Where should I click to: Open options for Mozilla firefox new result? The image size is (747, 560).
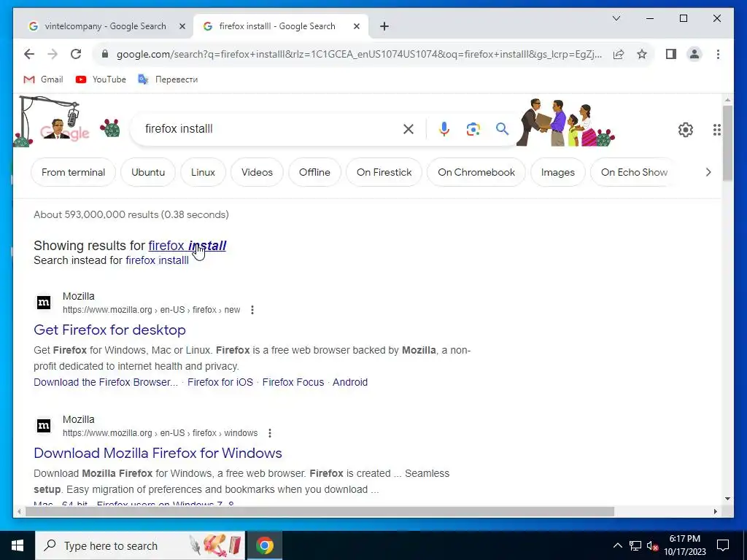point(252,310)
